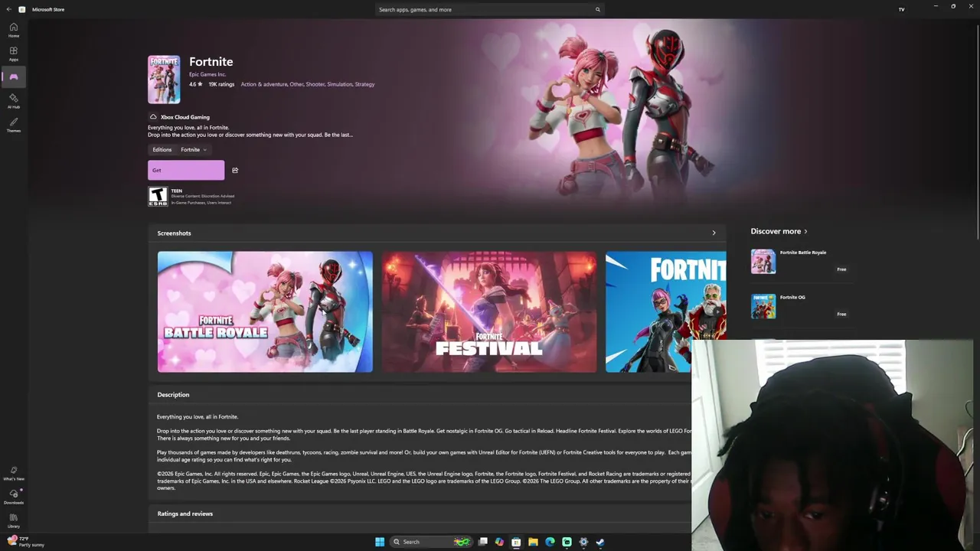The height and width of the screenshot is (551, 980).
Task: Click the search magnifier icon in the Store
Action: [598, 9]
